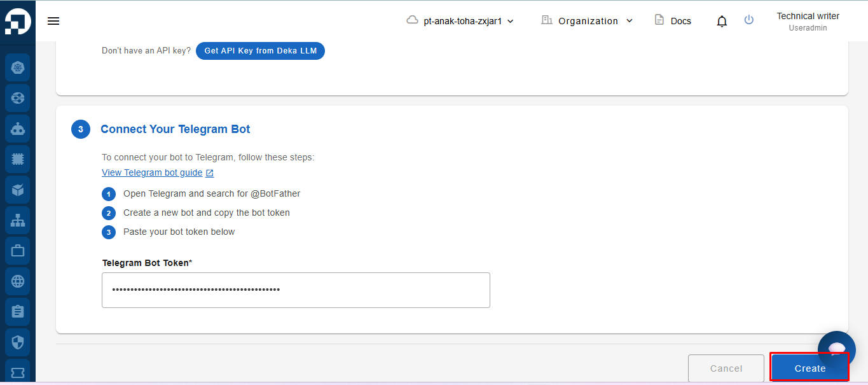The height and width of the screenshot is (385, 868).
Task: Open the hamburger navigation menu
Action: tap(53, 21)
